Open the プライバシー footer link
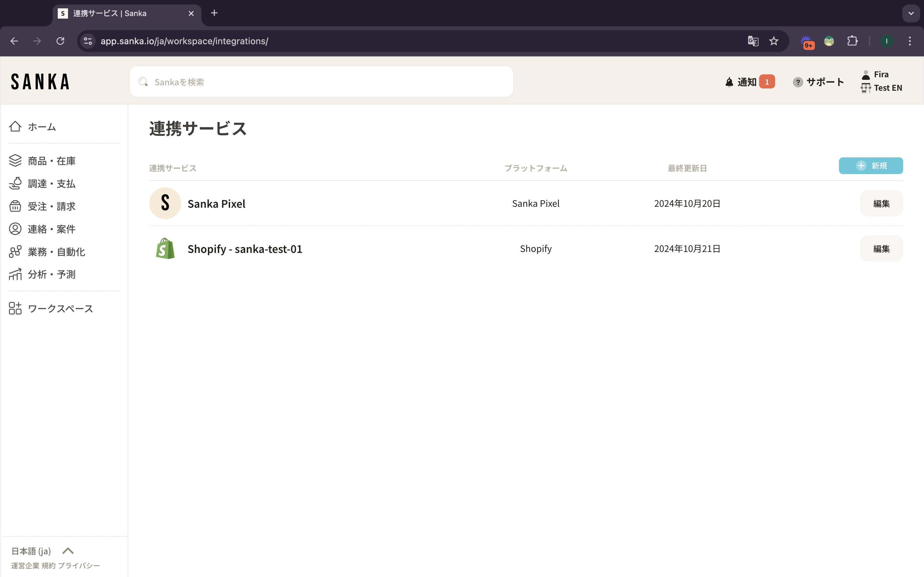The height and width of the screenshot is (577, 924). (x=79, y=565)
